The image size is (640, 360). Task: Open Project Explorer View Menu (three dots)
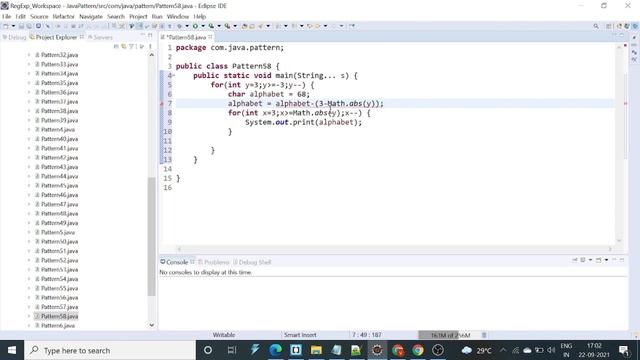[150, 47]
